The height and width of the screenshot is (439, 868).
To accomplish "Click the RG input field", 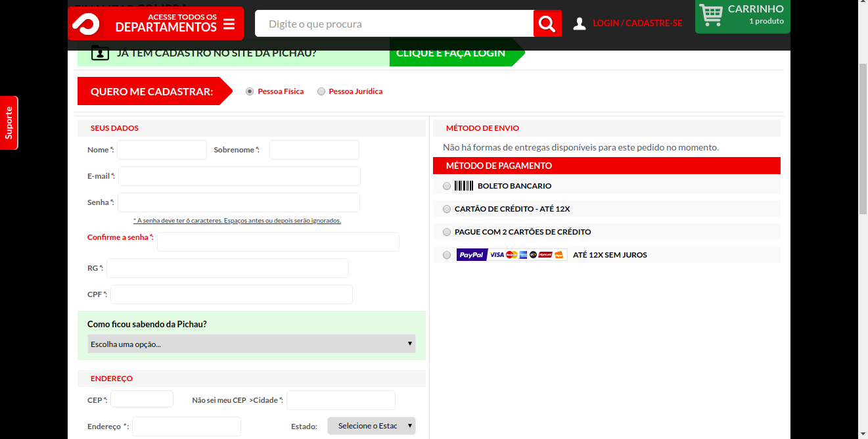I will coord(227,268).
